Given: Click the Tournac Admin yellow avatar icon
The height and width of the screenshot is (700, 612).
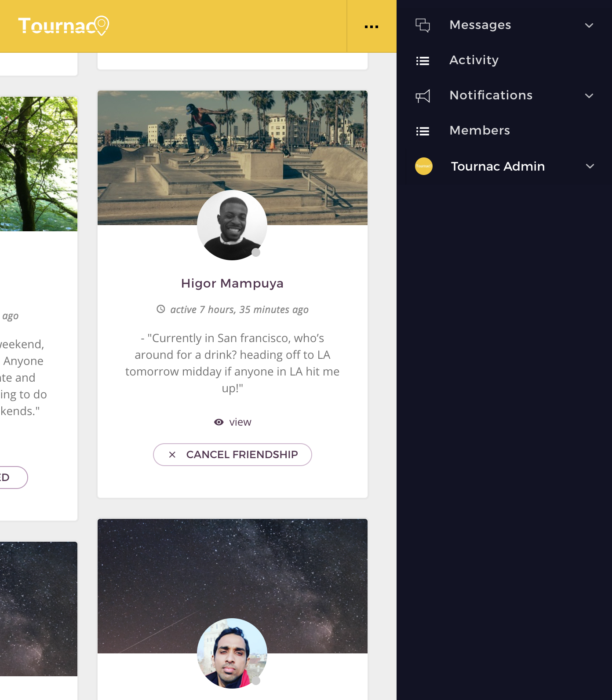Looking at the screenshot, I should click(x=424, y=166).
